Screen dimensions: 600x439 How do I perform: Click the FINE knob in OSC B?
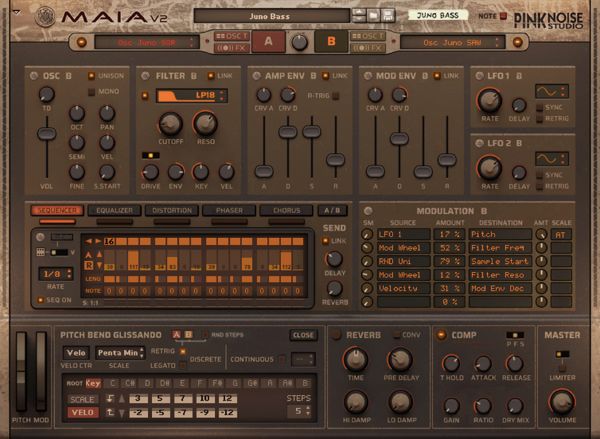point(77,172)
